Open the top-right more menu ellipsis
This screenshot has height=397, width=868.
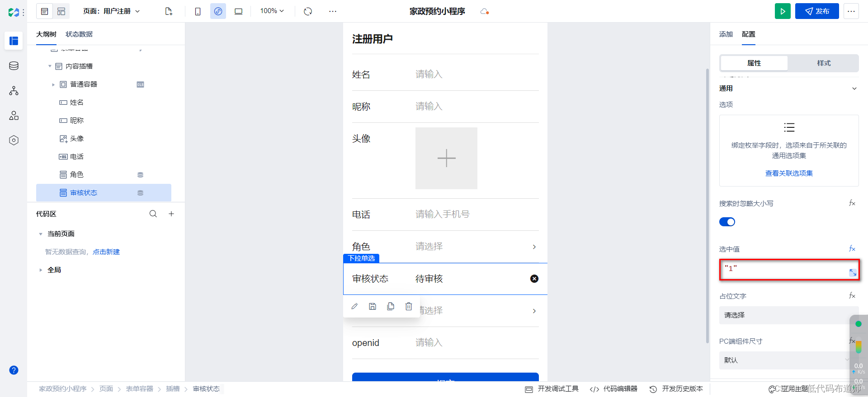(x=851, y=11)
